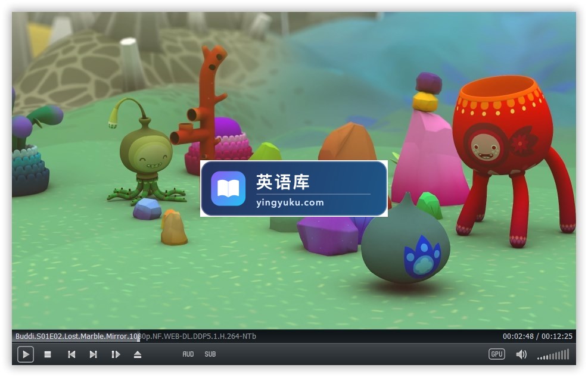Screen dimensions: 588x377
Task: Set the volume on the volume bars slider
Action: coord(553,354)
